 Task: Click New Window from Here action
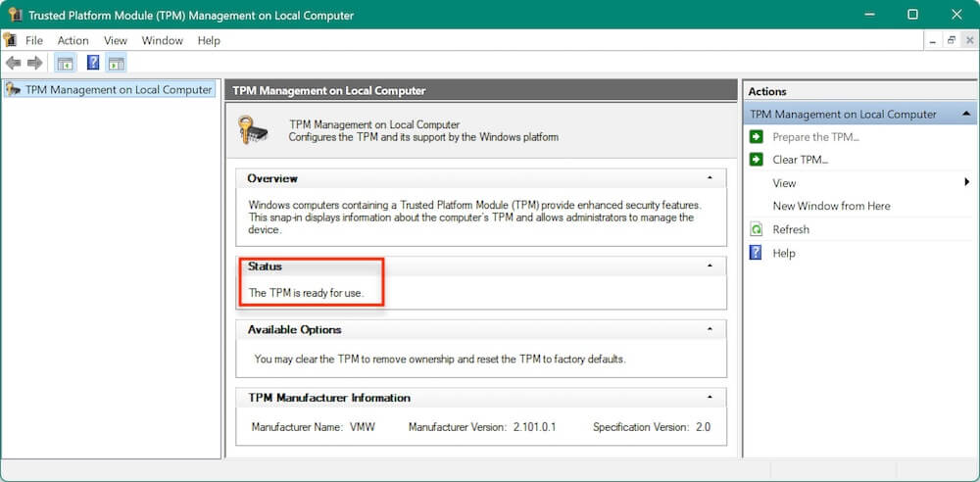[x=831, y=206]
